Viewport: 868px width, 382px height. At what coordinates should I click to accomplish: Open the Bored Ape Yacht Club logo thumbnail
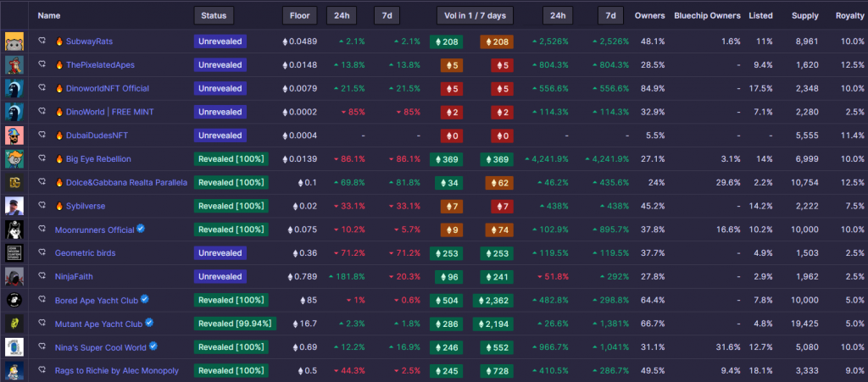(x=14, y=300)
